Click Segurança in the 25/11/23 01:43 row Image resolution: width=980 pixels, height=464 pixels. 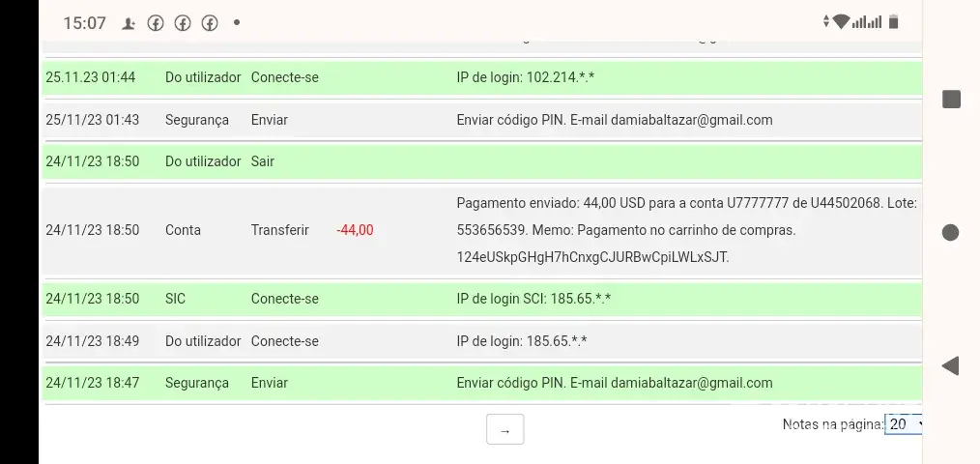(x=197, y=120)
